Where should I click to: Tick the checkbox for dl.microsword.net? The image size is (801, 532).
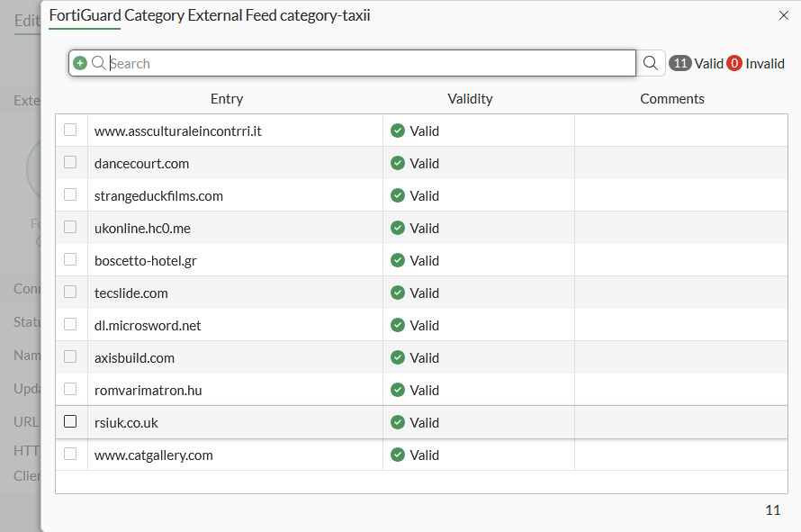(70, 325)
